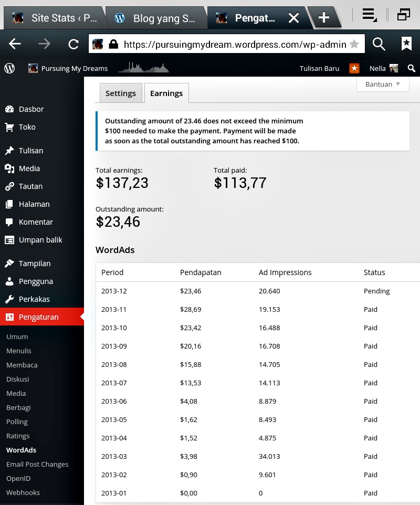420x505 pixels.
Task: Open the Nella user account menu
Action: [383, 68]
